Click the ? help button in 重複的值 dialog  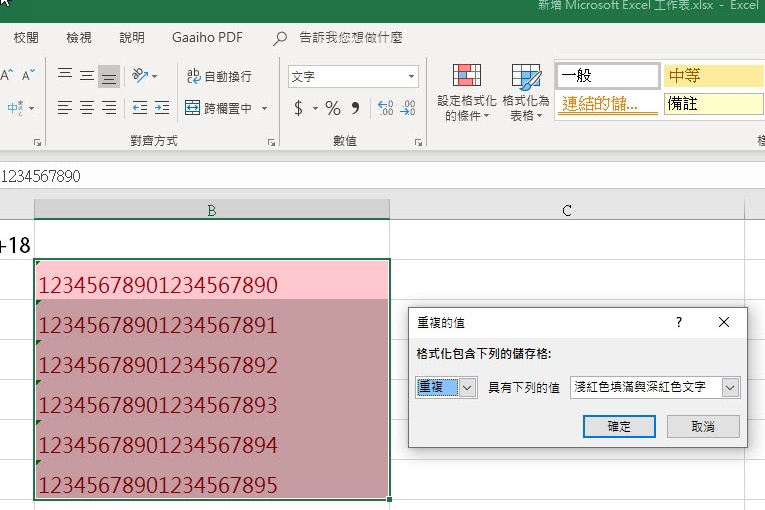pyautogui.click(x=679, y=322)
